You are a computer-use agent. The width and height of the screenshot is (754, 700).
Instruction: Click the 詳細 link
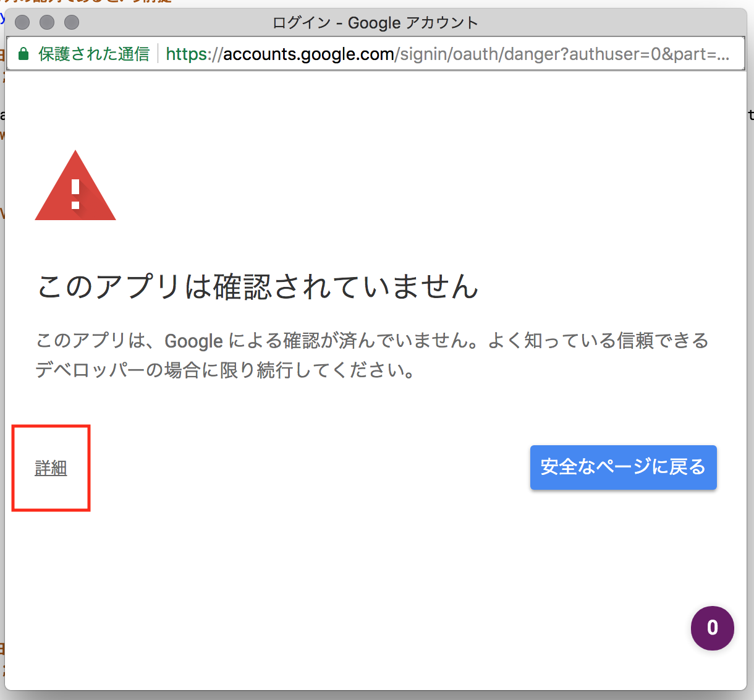tap(51, 468)
